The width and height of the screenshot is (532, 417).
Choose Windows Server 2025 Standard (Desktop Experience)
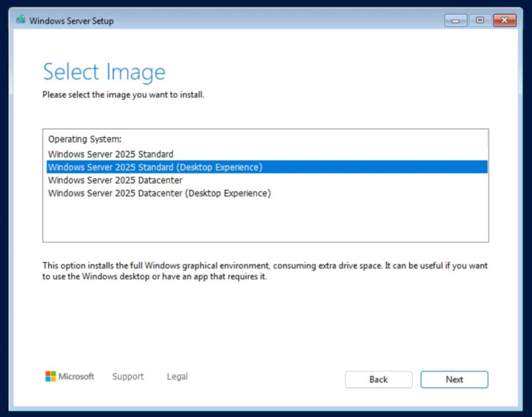[155, 167]
